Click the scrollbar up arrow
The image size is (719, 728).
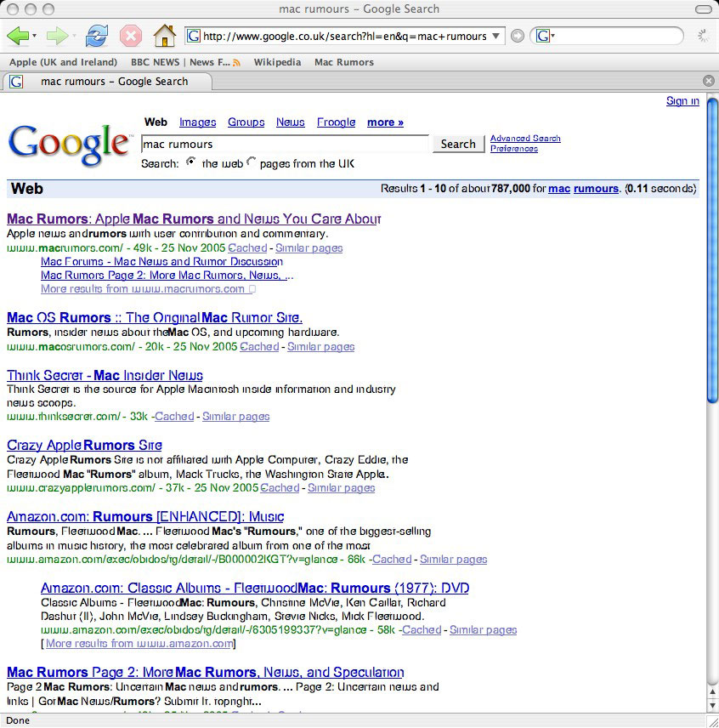coord(712,692)
